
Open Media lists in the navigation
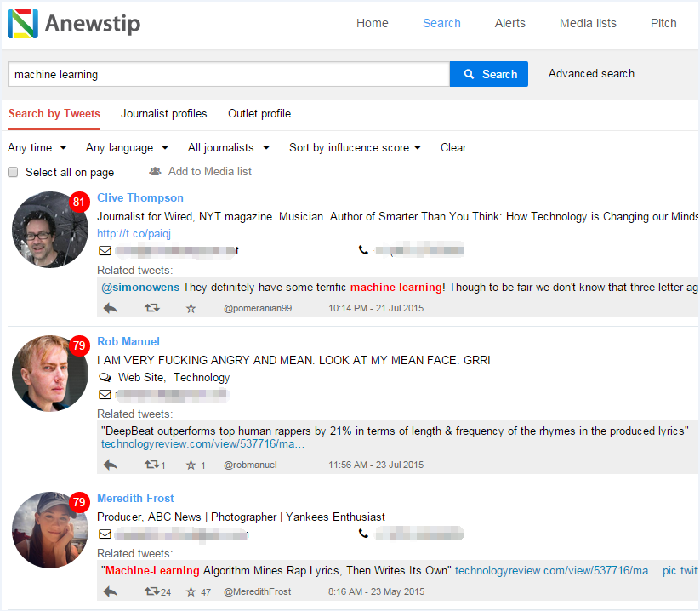tap(588, 23)
